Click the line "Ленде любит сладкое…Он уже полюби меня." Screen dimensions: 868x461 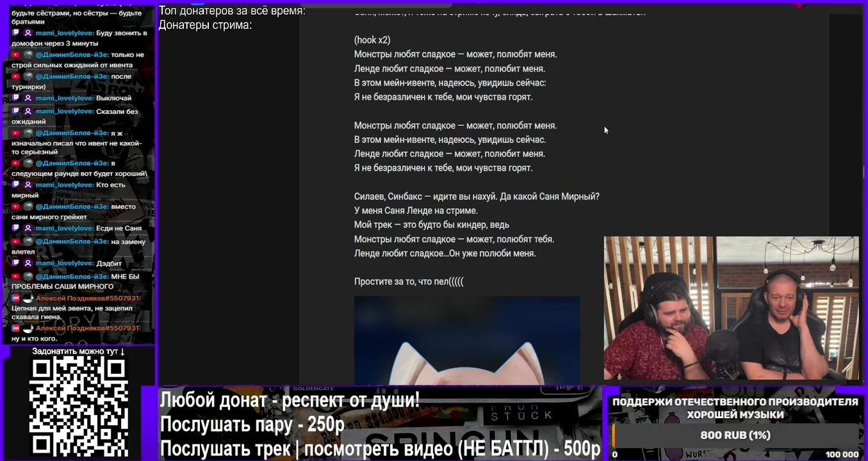point(445,254)
